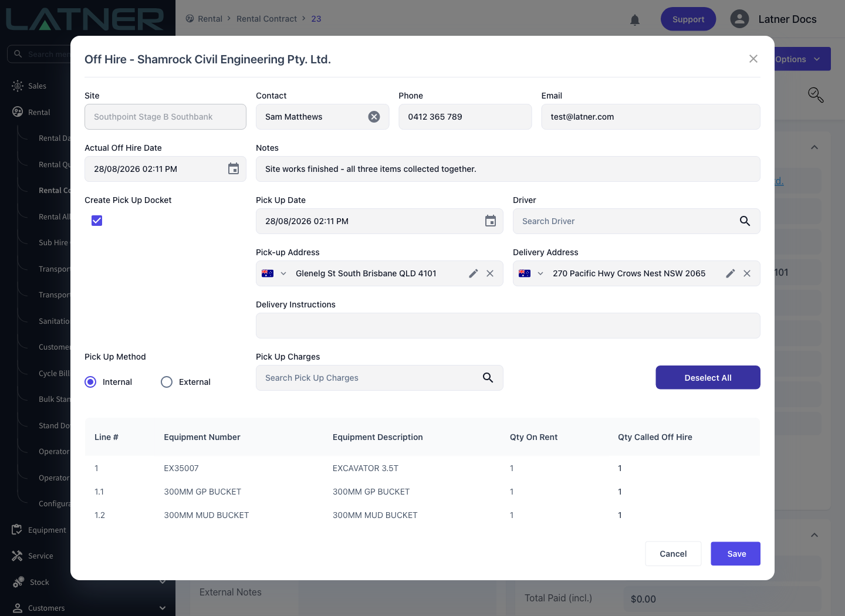The height and width of the screenshot is (616, 845).
Task: Click the Qty Called Off Hire column header
Action: click(x=655, y=437)
